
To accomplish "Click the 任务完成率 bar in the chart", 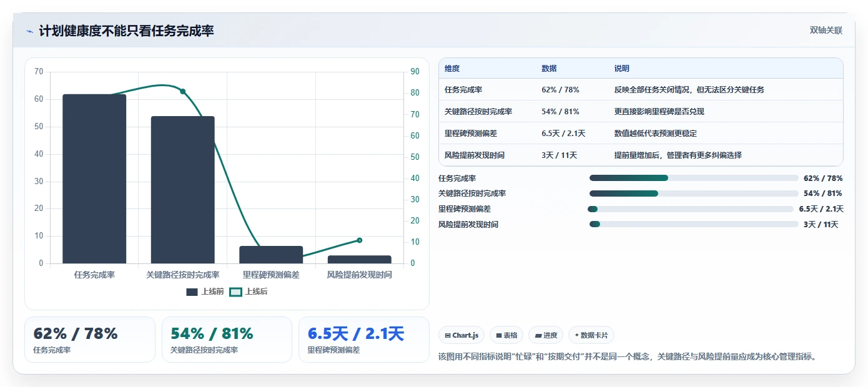I will pyautogui.click(x=94, y=179).
